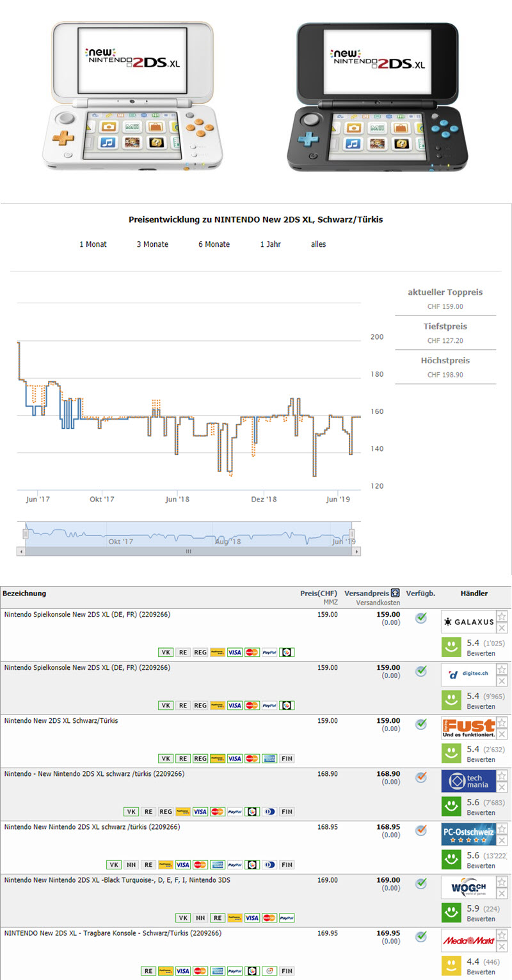Click the Versandpreis calculator icon in header
Screen dimensions: 512x980
[396, 593]
